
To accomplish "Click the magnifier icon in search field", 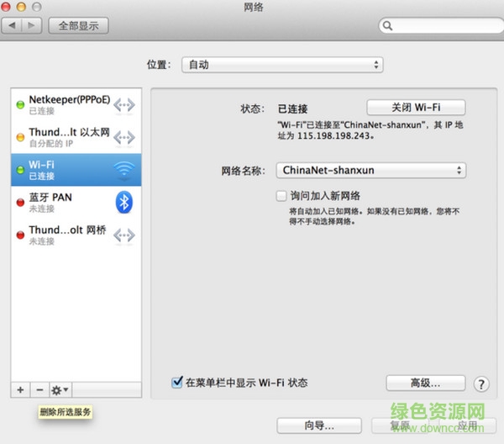I will click(x=387, y=26).
